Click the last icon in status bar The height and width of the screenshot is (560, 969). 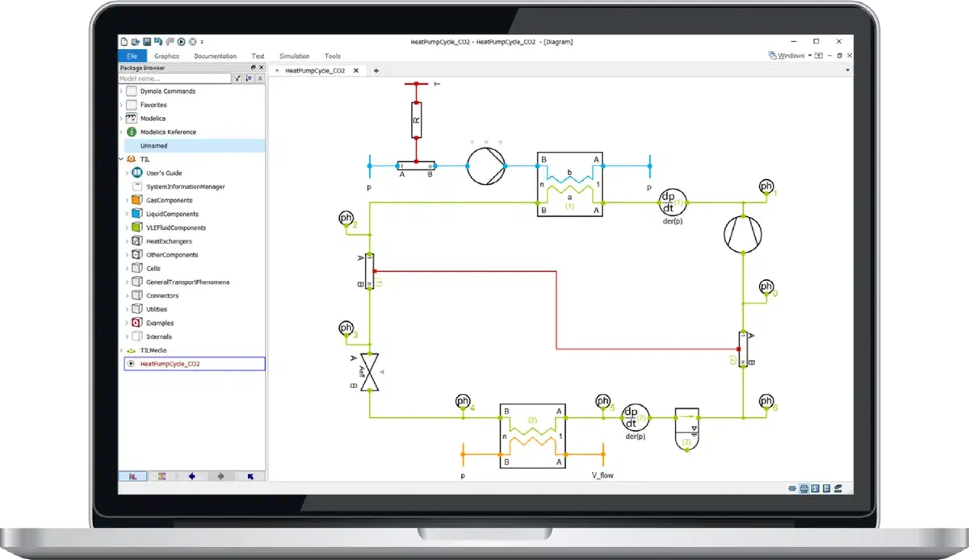pyautogui.click(x=837, y=489)
